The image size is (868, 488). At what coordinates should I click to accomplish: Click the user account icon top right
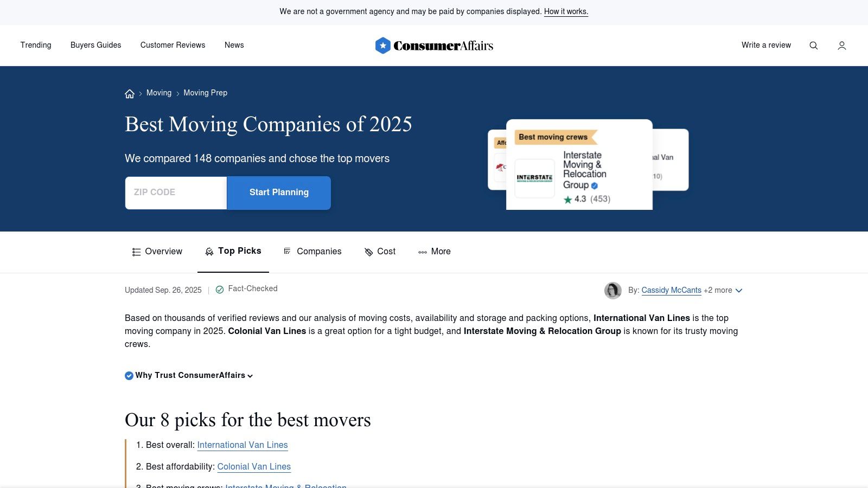point(841,46)
